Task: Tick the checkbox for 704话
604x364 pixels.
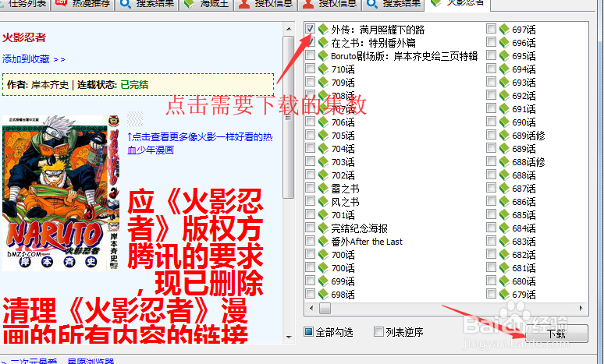Action: [310, 148]
